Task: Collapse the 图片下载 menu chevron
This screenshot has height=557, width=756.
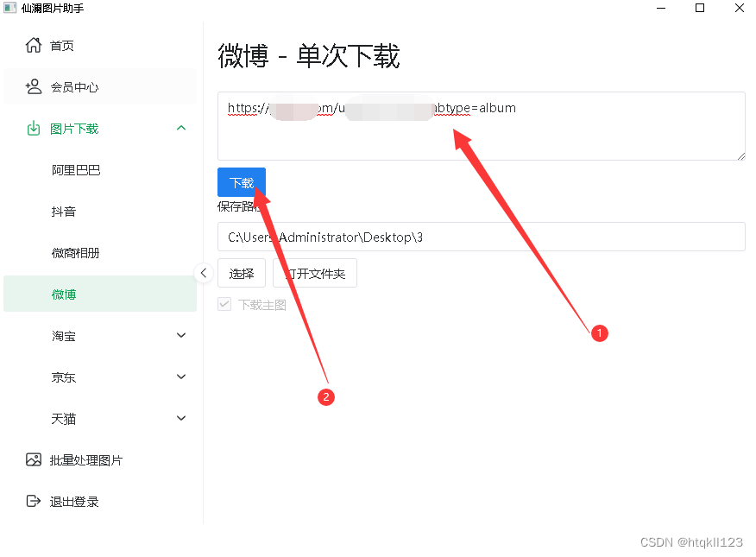Action: pyautogui.click(x=181, y=128)
